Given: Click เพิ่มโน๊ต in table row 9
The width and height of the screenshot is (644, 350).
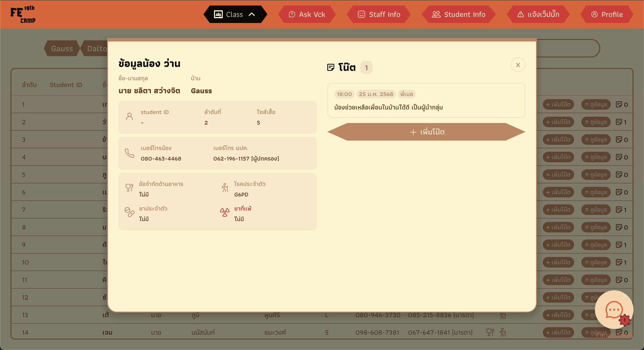Looking at the screenshot, I should (558, 245).
